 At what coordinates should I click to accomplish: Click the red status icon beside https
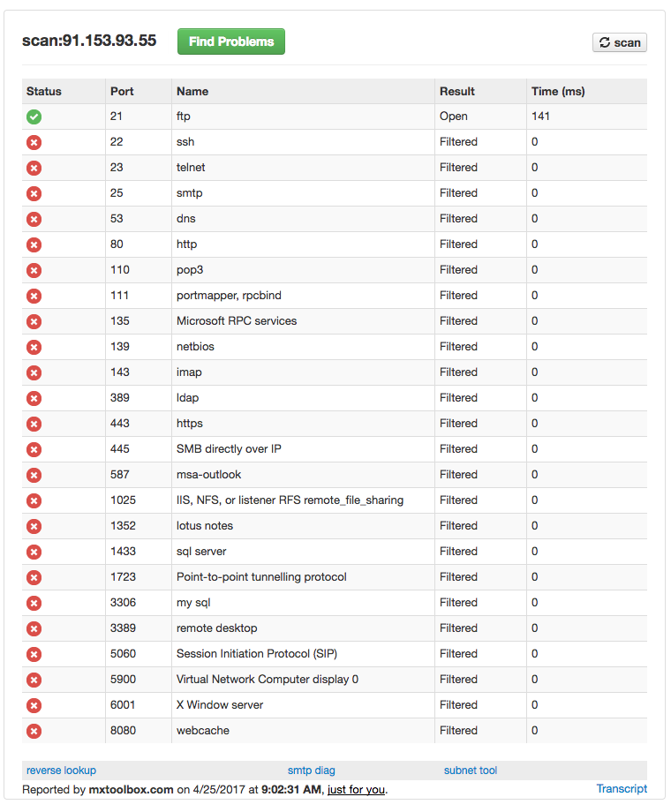click(34, 424)
